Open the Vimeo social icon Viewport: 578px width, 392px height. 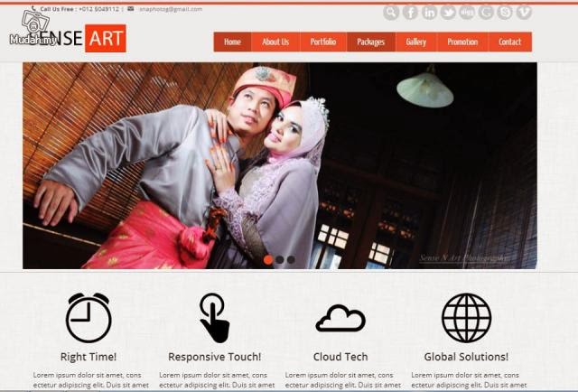[524, 13]
